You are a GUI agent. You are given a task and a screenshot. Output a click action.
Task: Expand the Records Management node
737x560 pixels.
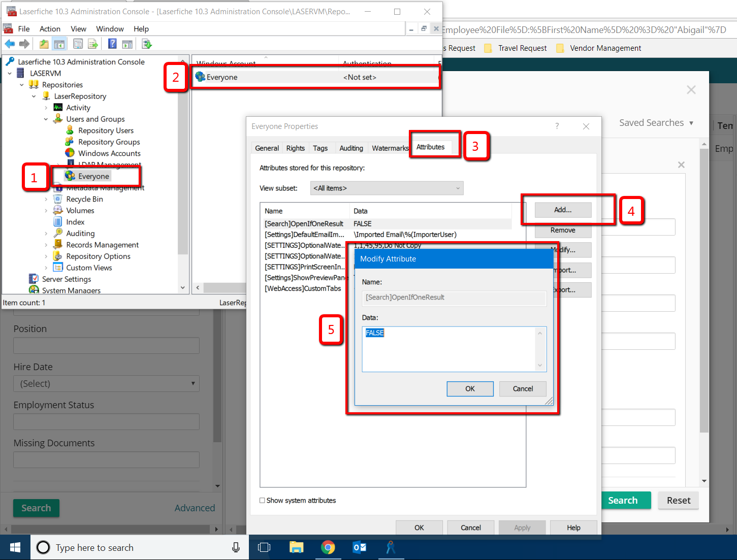click(46, 245)
